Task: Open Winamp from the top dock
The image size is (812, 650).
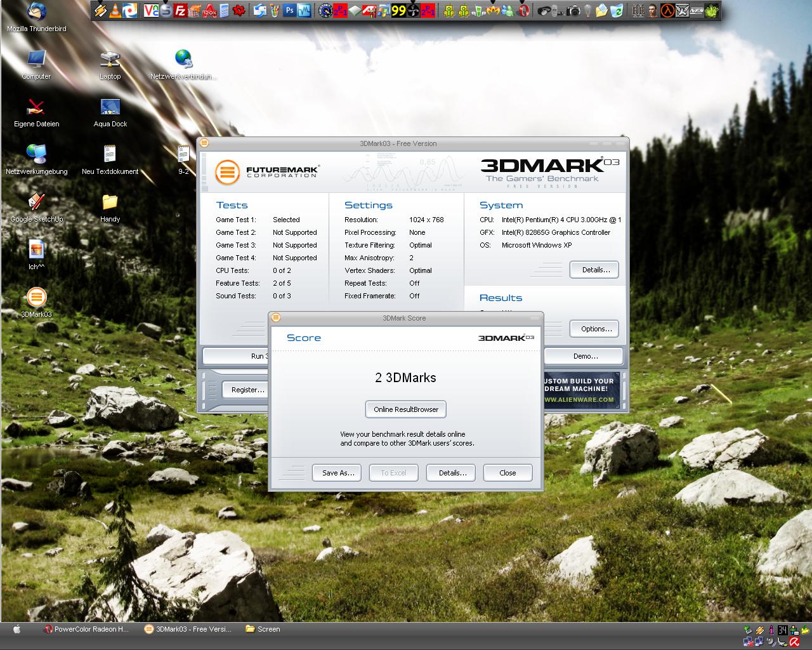Action: click(101, 11)
